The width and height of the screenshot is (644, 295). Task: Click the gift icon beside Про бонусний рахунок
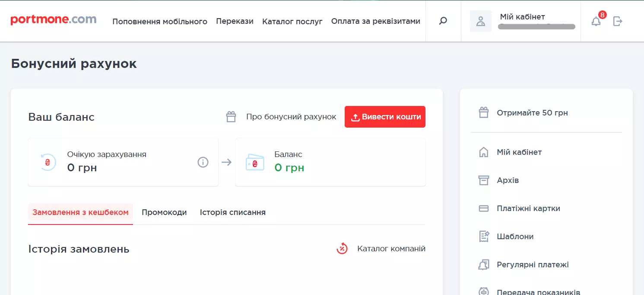coord(231,116)
